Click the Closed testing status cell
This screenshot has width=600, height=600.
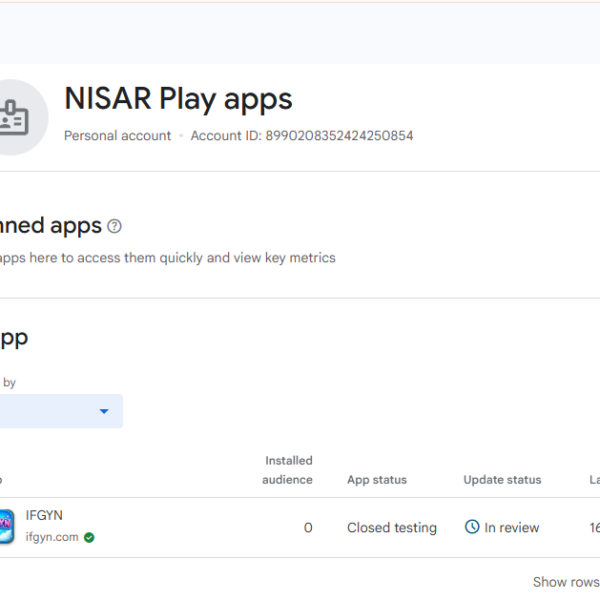point(392,528)
